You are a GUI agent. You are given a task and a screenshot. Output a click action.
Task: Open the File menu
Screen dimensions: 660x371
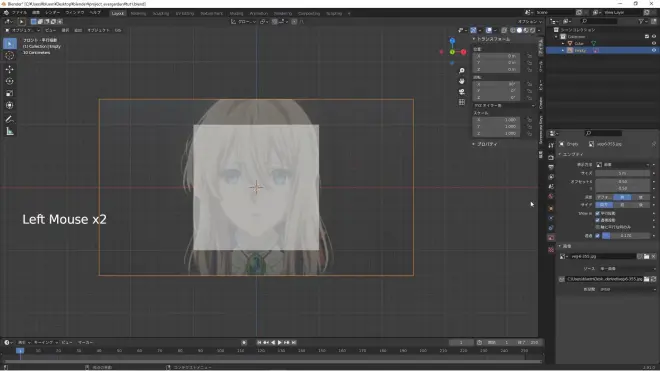pyautogui.click(x=19, y=13)
